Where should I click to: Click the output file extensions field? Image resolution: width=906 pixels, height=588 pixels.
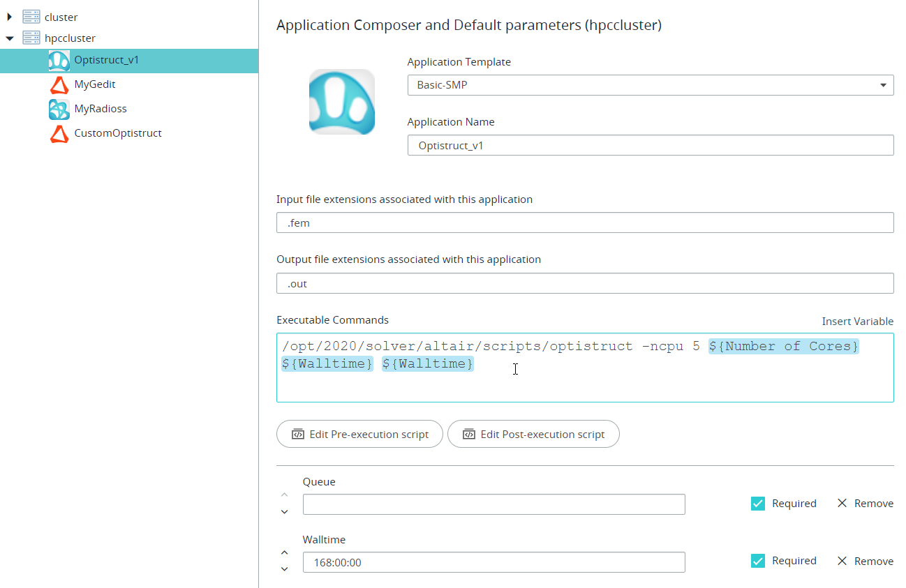click(x=585, y=283)
